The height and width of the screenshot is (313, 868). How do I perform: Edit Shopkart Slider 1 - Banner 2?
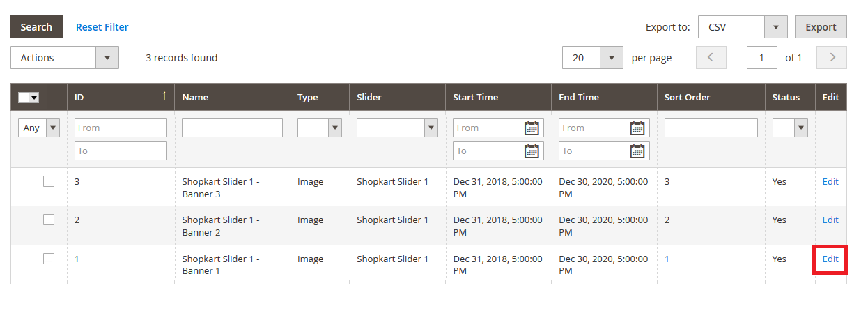point(830,220)
